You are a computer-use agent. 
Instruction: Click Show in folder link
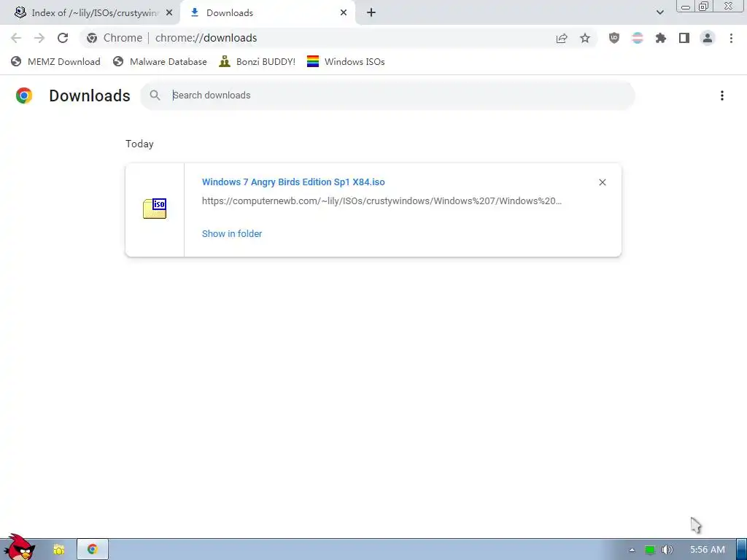point(232,234)
